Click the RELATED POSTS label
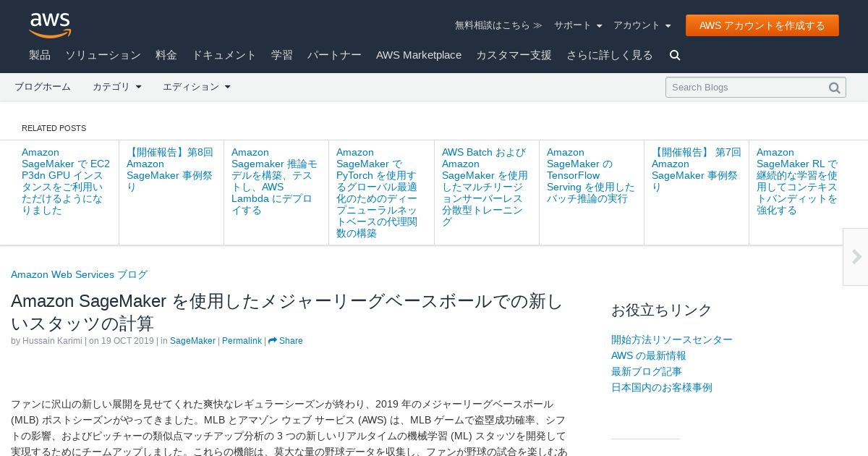Image resolution: width=868 pixels, height=456 pixels. click(x=54, y=128)
